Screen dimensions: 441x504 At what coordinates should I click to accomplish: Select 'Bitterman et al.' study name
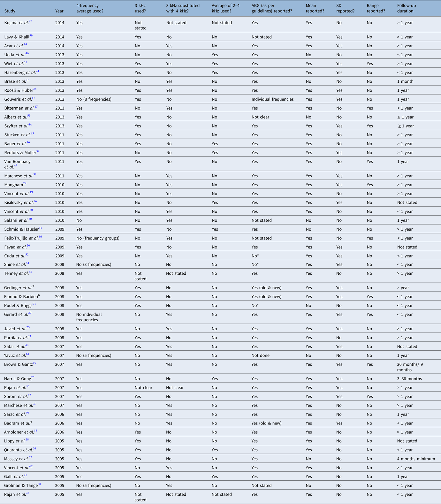click(x=19, y=108)
